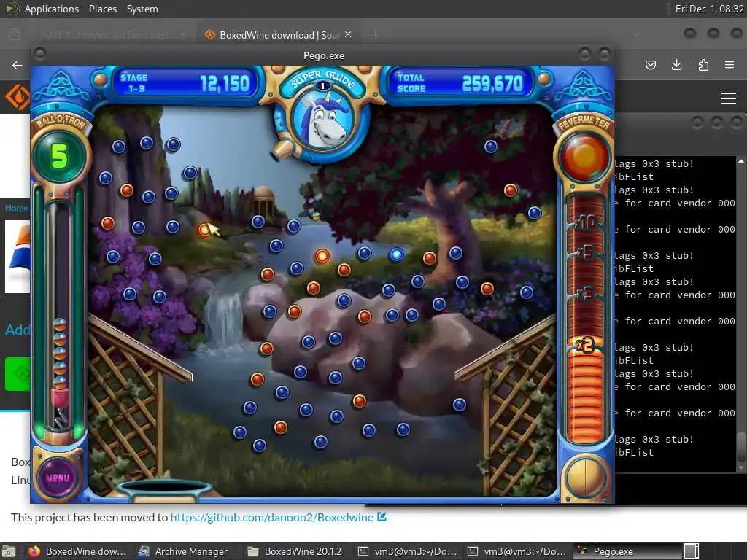Switch to the BoxedWine dow... Firefox taskbar item
The image size is (747, 560).
click(77, 551)
